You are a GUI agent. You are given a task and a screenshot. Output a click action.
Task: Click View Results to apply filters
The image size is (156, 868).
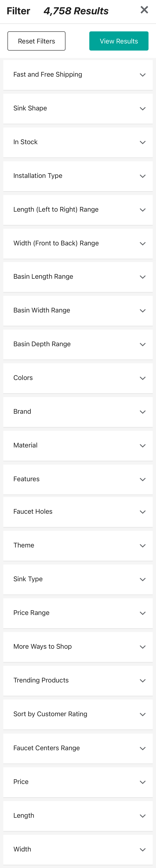click(x=119, y=41)
